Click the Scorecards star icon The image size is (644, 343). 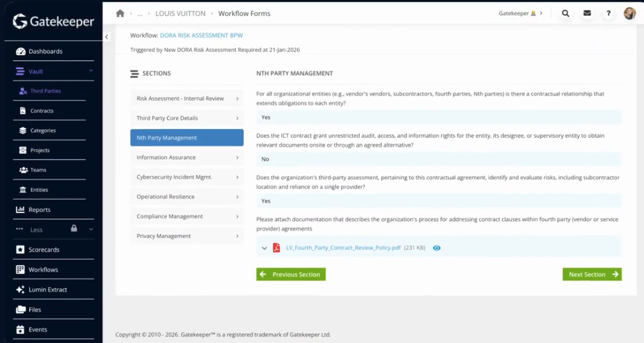pos(20,249)
